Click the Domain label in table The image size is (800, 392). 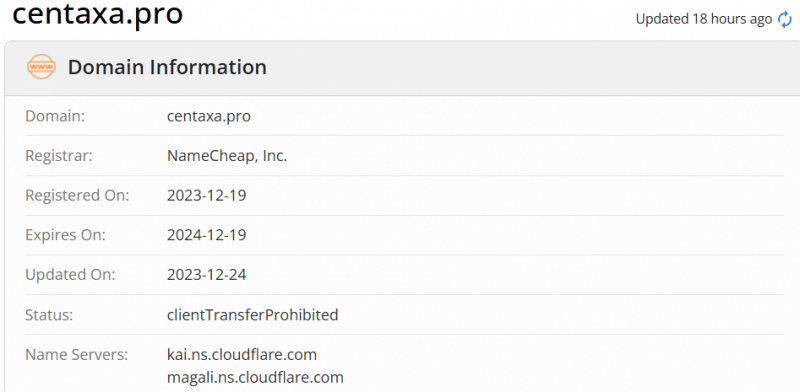point(55,116)
